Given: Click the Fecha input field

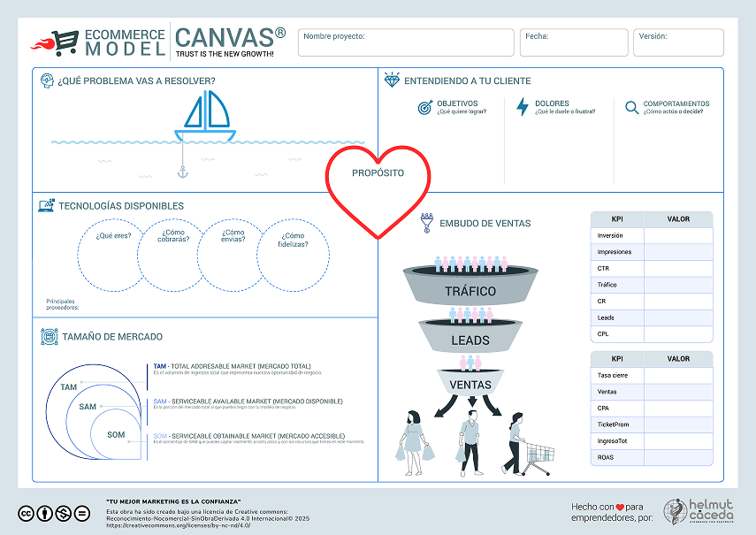Looking at the screenshot, I should pos(574,43).
